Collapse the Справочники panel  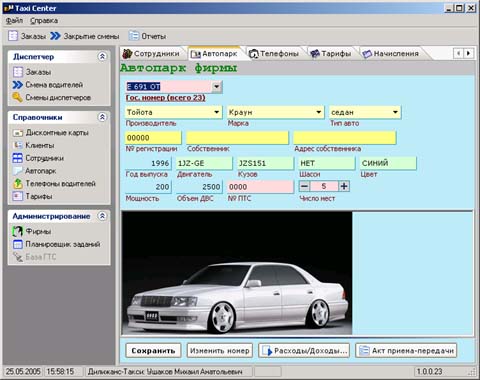click(102, 117)
